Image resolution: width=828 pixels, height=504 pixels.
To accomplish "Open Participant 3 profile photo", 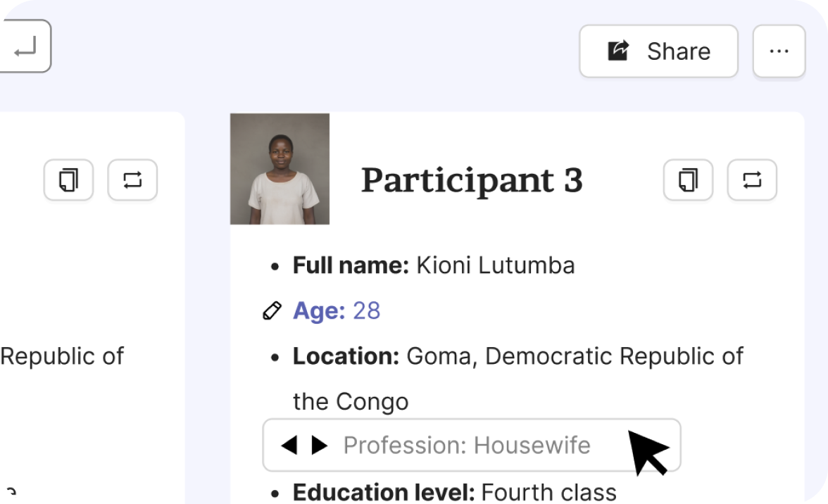I will (280, 169).
